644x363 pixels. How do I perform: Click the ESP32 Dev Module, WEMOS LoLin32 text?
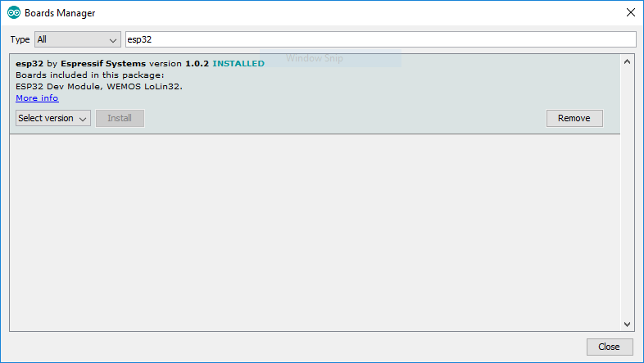[x=99, y=87]
